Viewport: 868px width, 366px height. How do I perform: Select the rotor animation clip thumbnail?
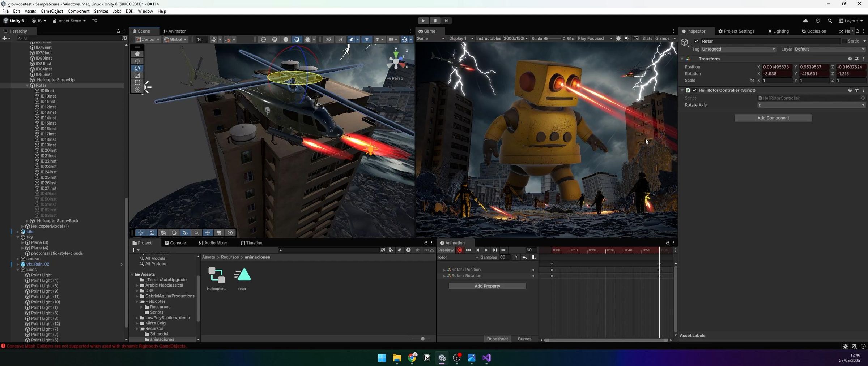click(x=242, y=275)
